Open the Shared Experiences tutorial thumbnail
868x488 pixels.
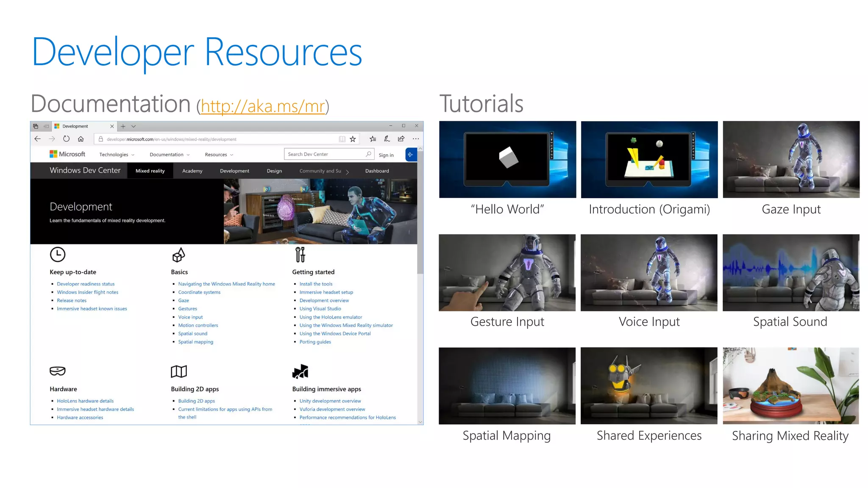[649, 386]
